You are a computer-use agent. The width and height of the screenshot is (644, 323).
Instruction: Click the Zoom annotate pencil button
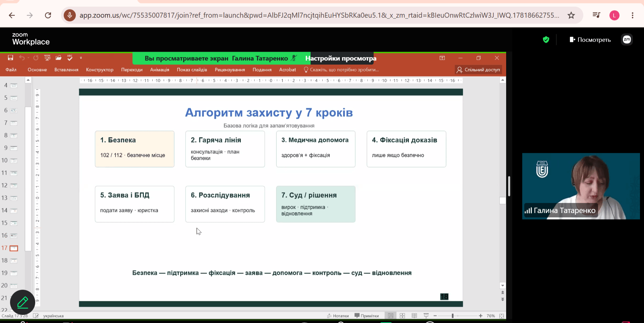[22, 302]
